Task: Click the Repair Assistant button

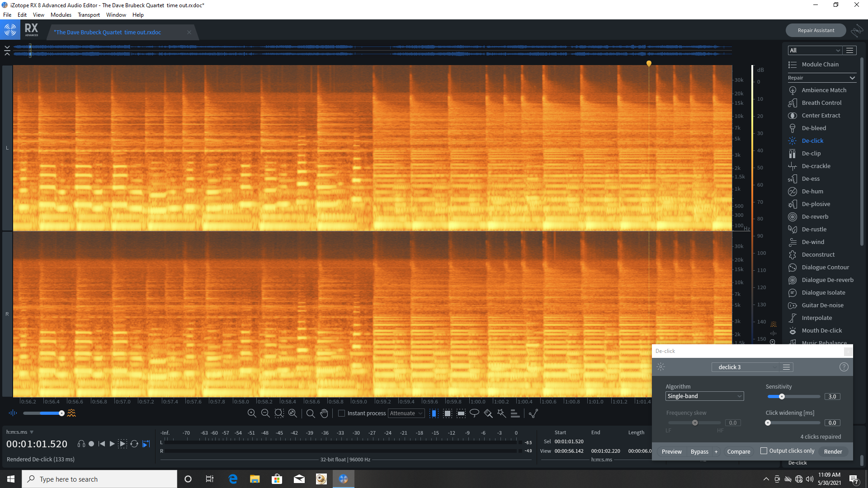Action: click(816, 30)
